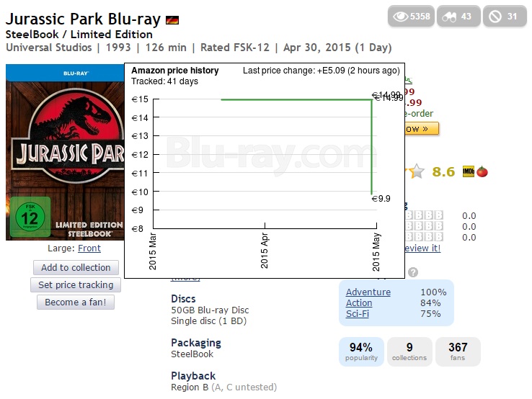The image size is (532, 399).
Task: Click the 367 fans box
Action: click(x=458, y=351)
